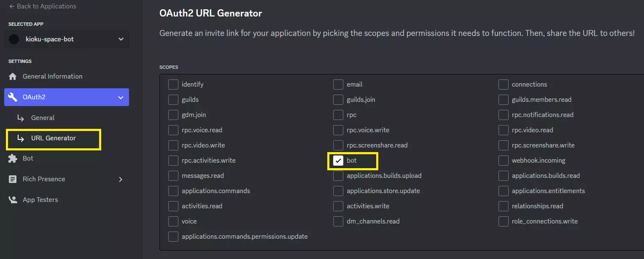Click the kioku-space-bot app avatar
This screenshot has width=644, height=259.
point(14,39)
